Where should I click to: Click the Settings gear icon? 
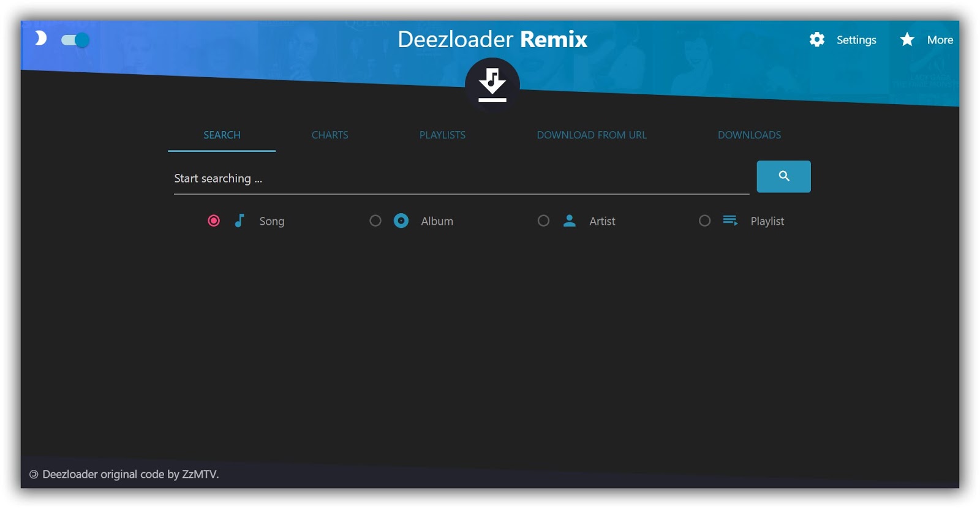click(816, 40)
